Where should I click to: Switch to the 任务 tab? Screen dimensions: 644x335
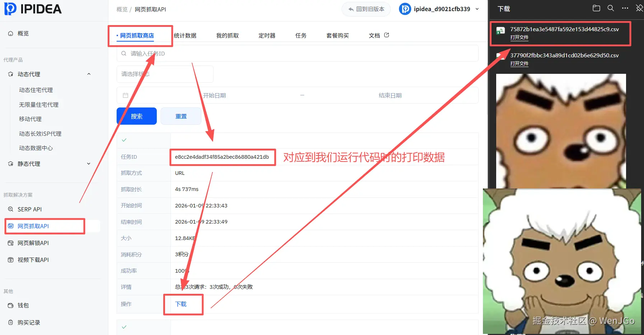click(301, 35)
